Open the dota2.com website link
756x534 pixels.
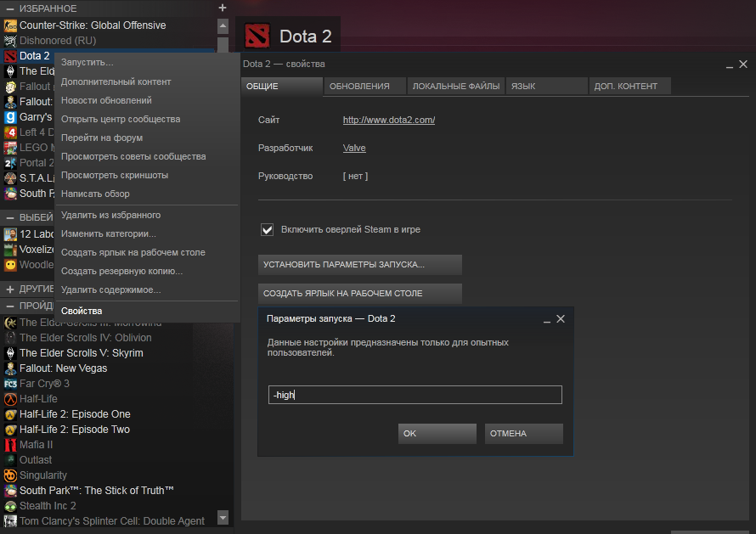[389, 120]
